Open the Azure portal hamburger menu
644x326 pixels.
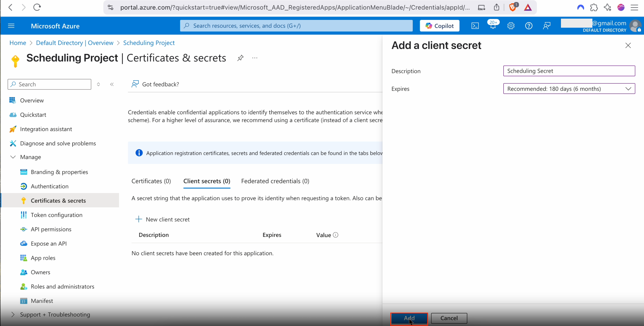11,26
